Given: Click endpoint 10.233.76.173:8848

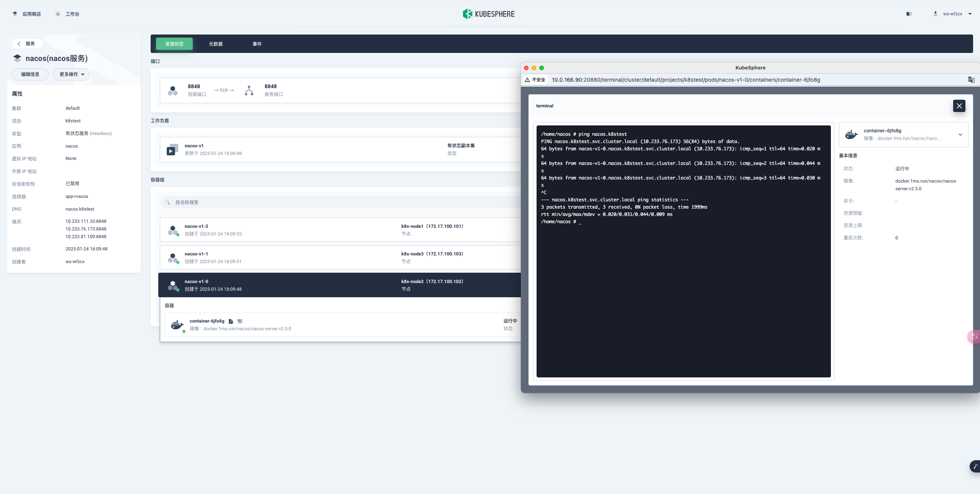Looking at the screenshot, I should pos(86,229).
